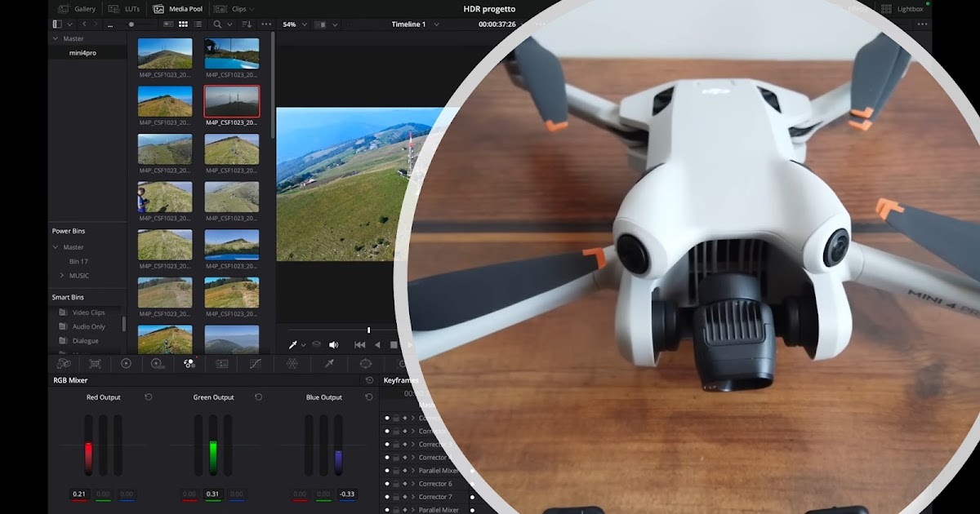Toggle the bin list sidebar icon
980x514 pixels.
pyautogui.click(x=57, y=24)
